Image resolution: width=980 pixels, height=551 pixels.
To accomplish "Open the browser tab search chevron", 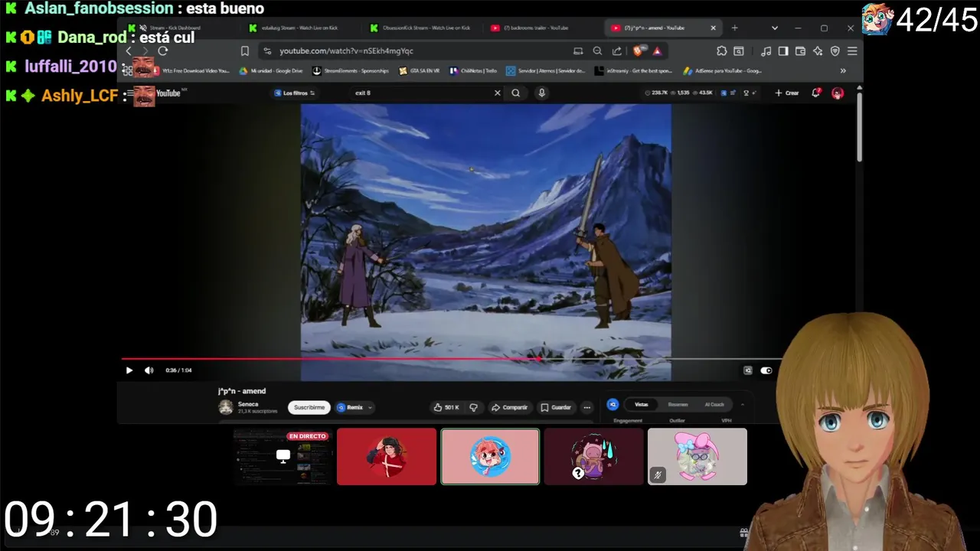I will pyautogui.click(x=774, y=28).
